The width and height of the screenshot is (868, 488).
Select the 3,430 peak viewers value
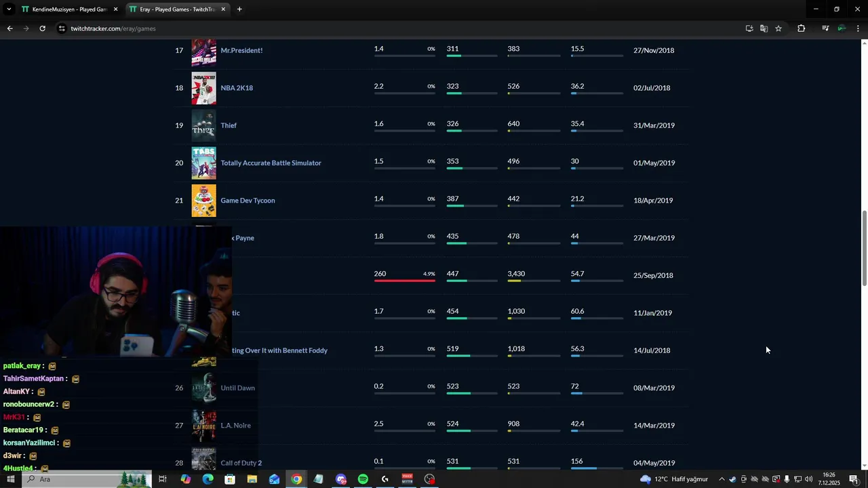coord(516,274)
